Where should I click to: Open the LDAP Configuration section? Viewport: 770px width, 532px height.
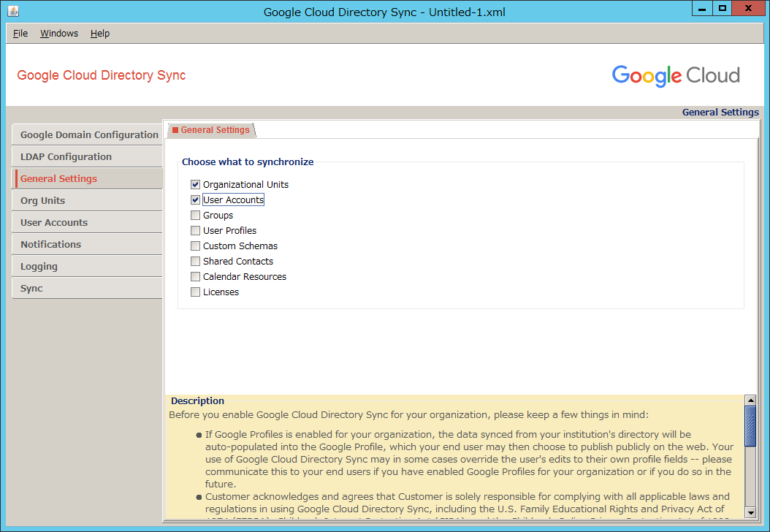[88, 156]
